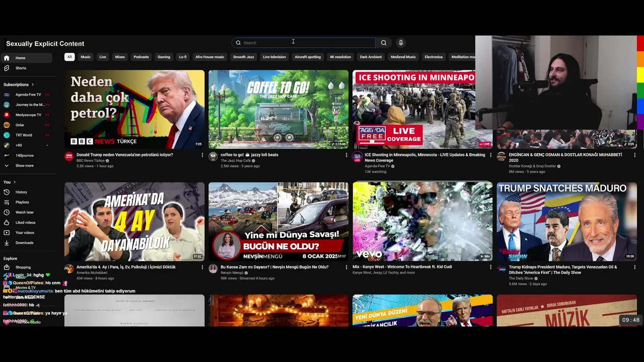Open TRT World subscription in sidebar

pyautogui.click(x=24, y=135)
